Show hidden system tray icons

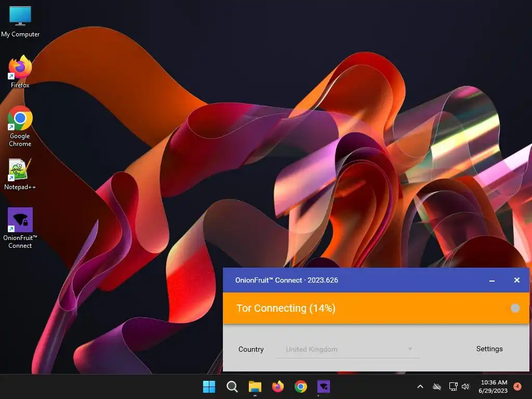pyautogui.click(x=420, y=387)
